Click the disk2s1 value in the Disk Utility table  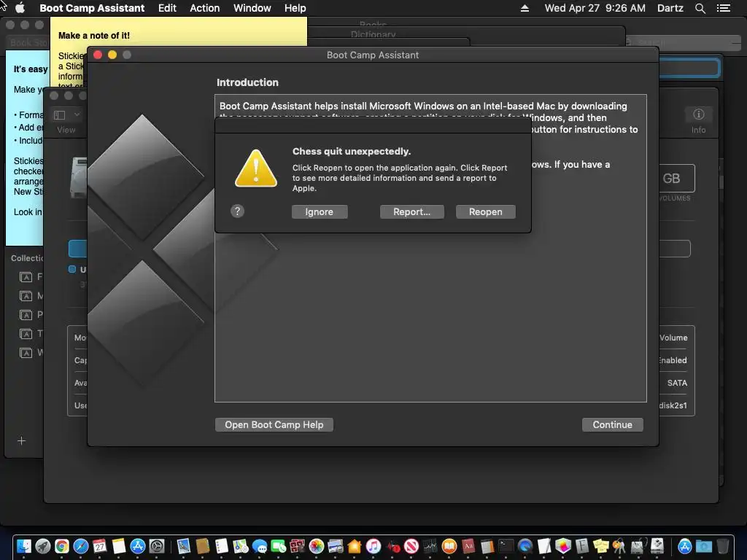click(x=673, y=405)
